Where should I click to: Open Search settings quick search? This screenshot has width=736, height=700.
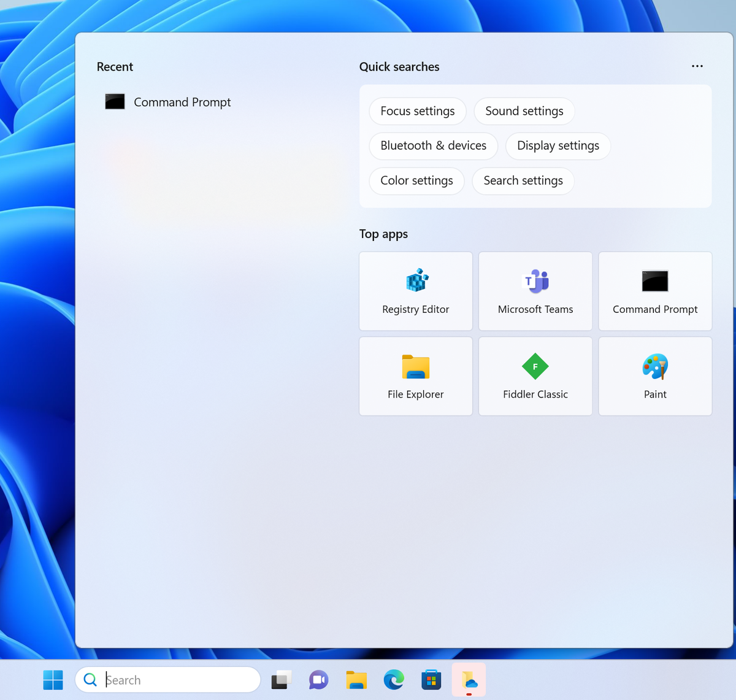523,181
